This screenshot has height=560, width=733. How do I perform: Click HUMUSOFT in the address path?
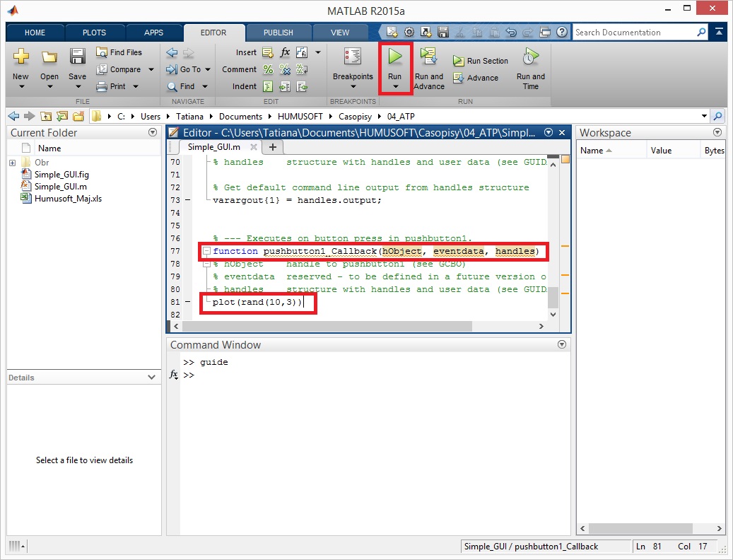[300, 117]
